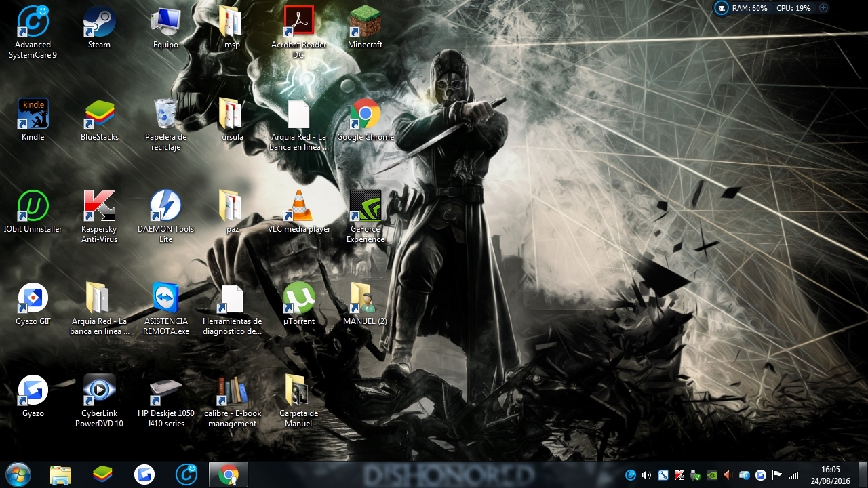The image size is (868, 488).
Task: Click the CPU: 19% readout
Action: [793, 8]
